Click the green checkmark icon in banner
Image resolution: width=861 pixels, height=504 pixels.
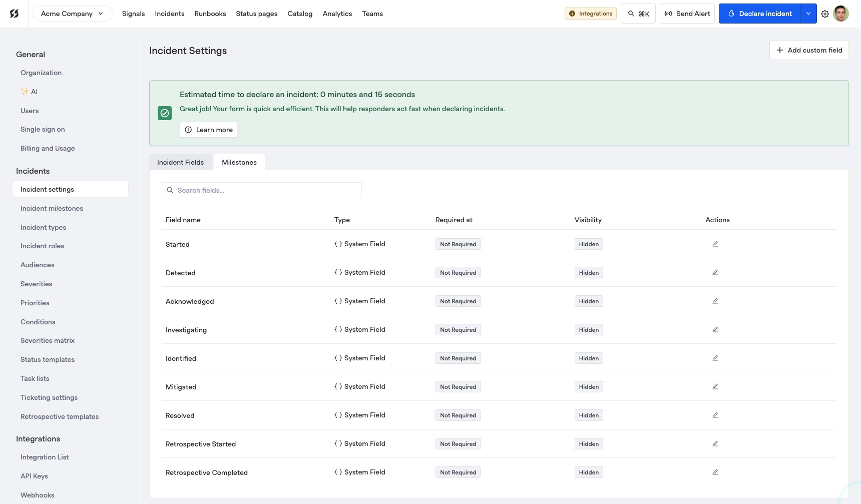pyautogui.click(x=165, y=113)
